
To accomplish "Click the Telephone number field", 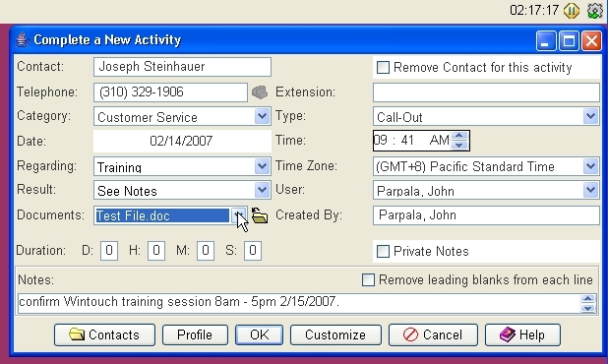I will point(170,92).
